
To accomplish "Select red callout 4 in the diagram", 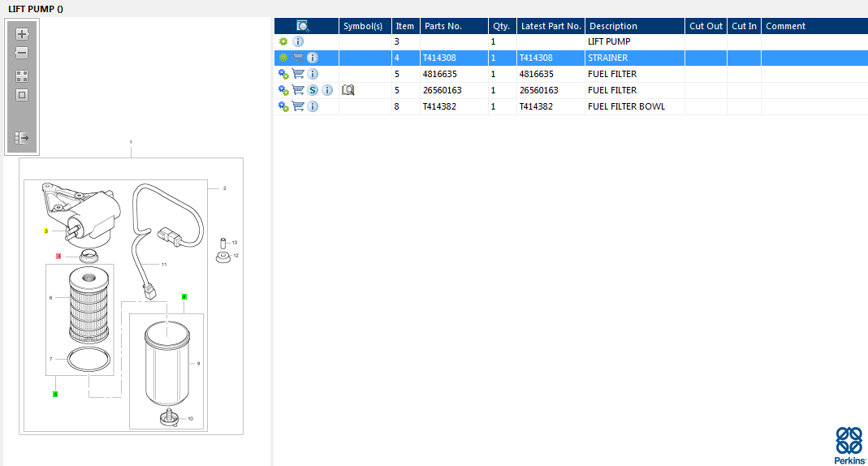I will click(x=58, y=257).
